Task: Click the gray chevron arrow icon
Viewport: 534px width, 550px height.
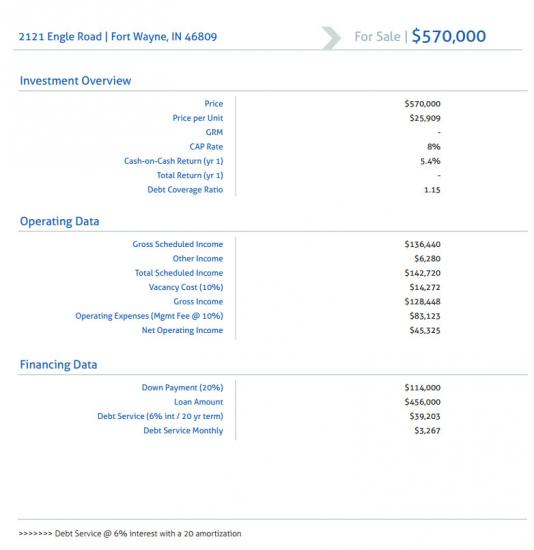Action: 331,38
